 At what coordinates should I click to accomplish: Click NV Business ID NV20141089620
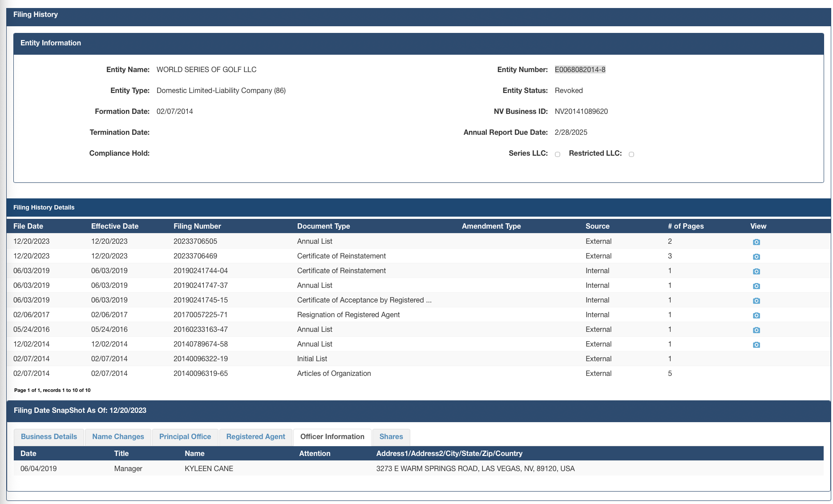click(x=581, y=111)
